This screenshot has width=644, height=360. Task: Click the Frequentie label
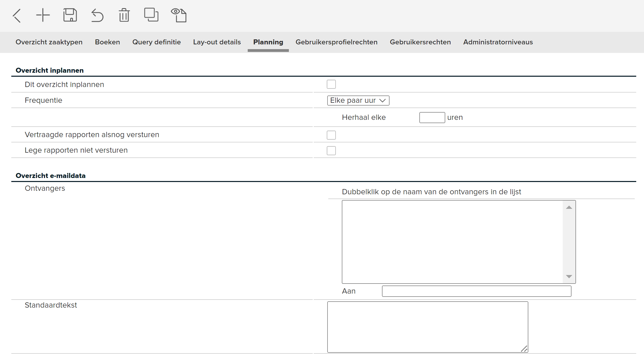pyautogui.click(x=43, y=100)
